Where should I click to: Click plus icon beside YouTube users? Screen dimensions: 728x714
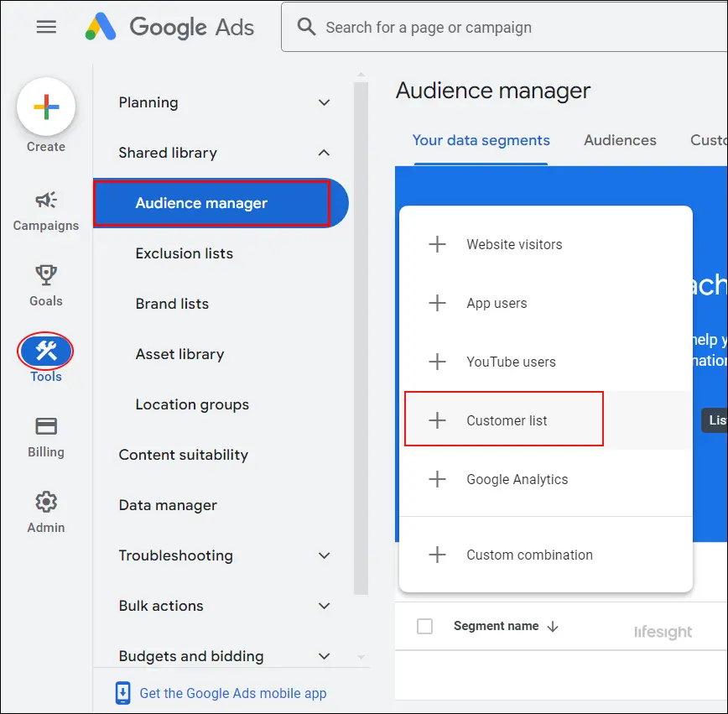437,362
